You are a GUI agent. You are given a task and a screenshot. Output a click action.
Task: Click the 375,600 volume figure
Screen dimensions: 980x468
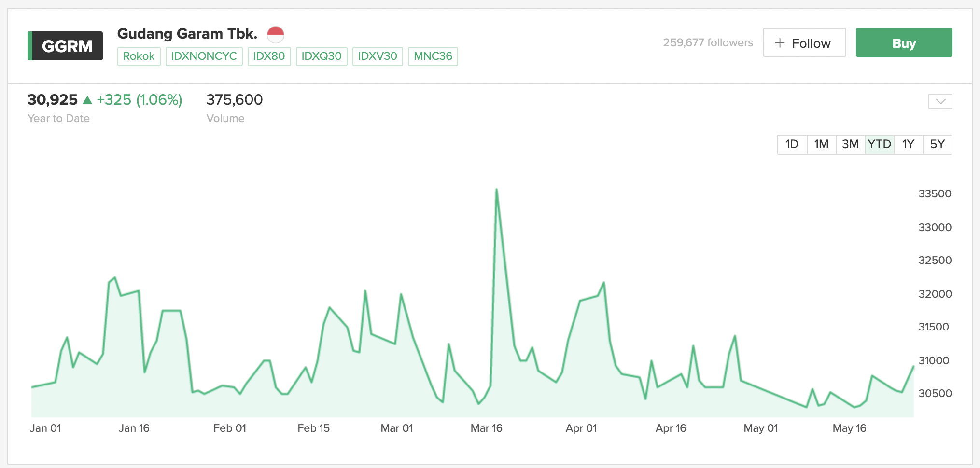click(x=235, y=100)
